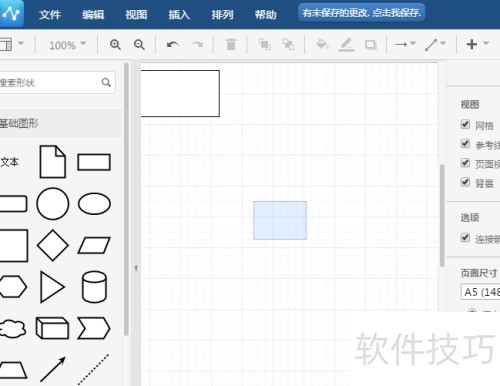The width and height of the screenshot is (500, 386).
Task: Select the note page shape
Action: click(x=53, y=162)
